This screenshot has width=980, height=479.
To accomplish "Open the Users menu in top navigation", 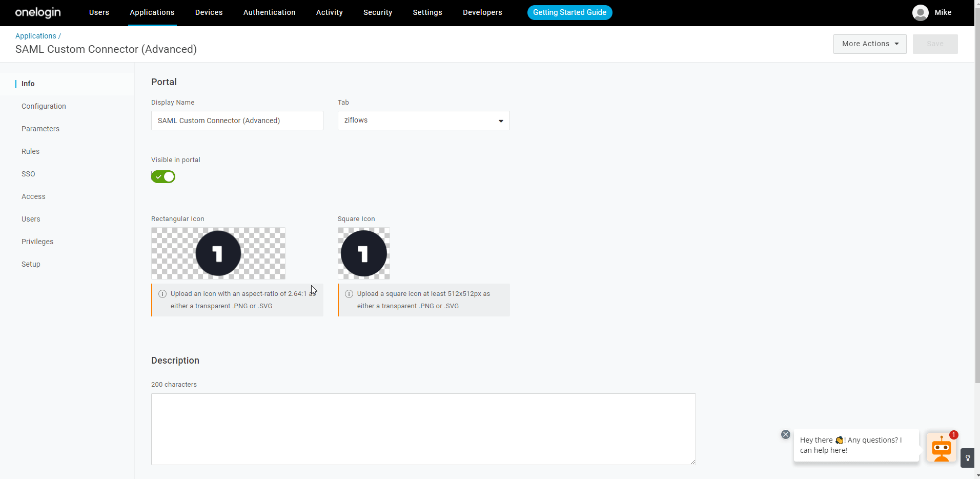I will tap(99, 12).
